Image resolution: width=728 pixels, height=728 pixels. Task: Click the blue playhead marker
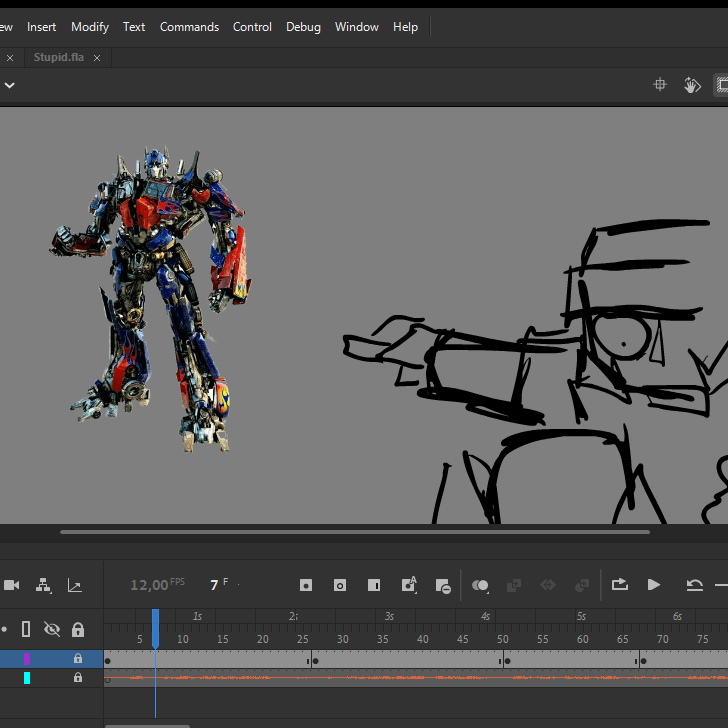click(156, 628)
